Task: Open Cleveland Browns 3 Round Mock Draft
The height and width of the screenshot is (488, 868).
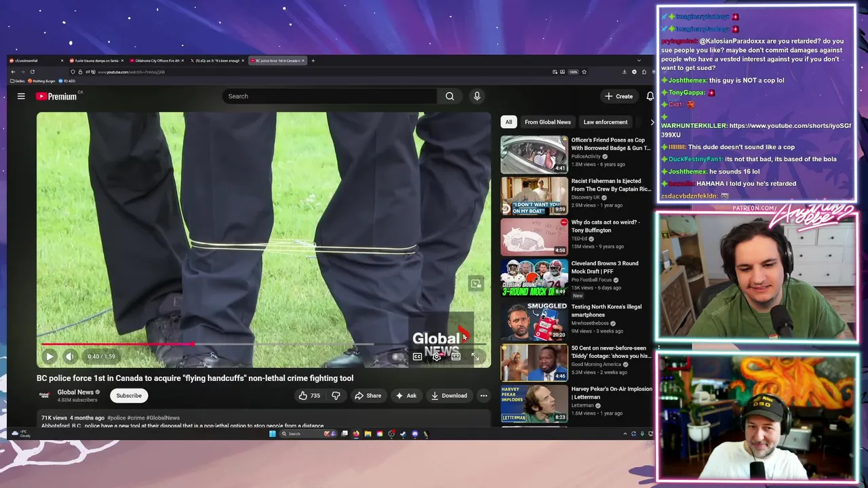Action: 576,278
